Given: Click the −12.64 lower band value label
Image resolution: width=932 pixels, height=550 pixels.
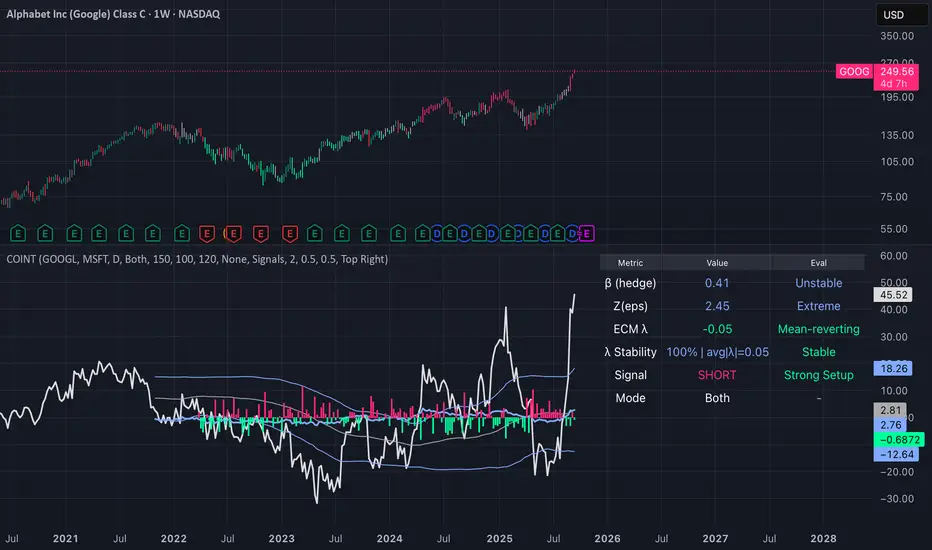Looking at the screenshot, I should (896, 455).
